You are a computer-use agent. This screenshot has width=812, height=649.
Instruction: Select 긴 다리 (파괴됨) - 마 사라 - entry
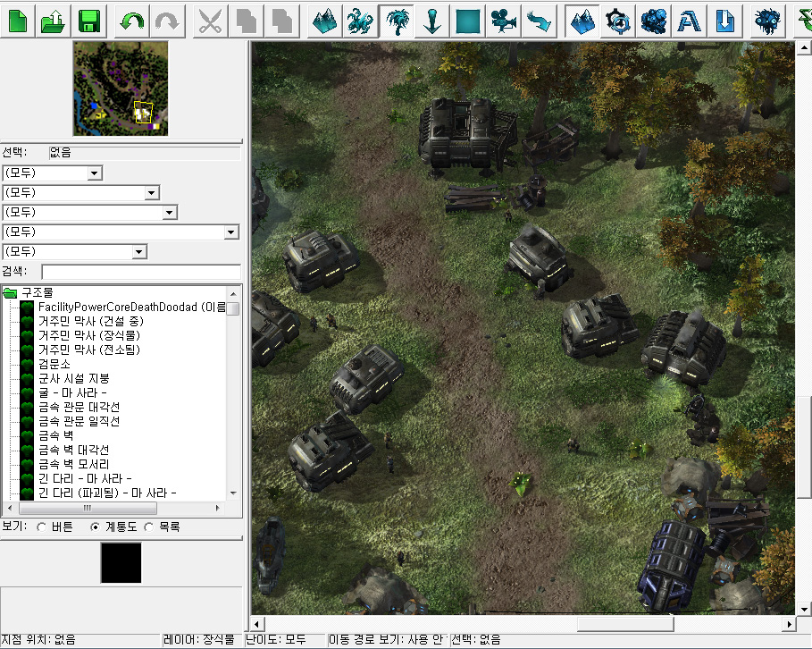(x=107, y=493)
